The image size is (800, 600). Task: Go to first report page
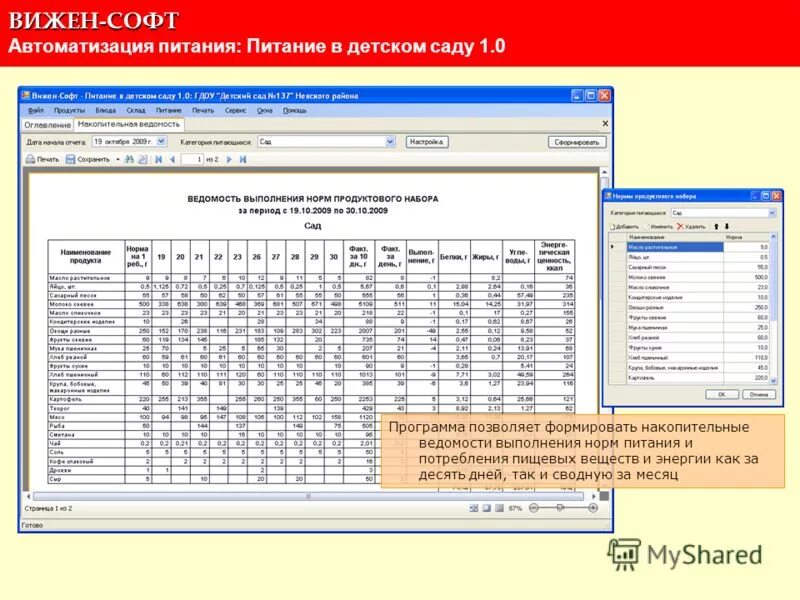pyautogui.click(x=159, y=160)
